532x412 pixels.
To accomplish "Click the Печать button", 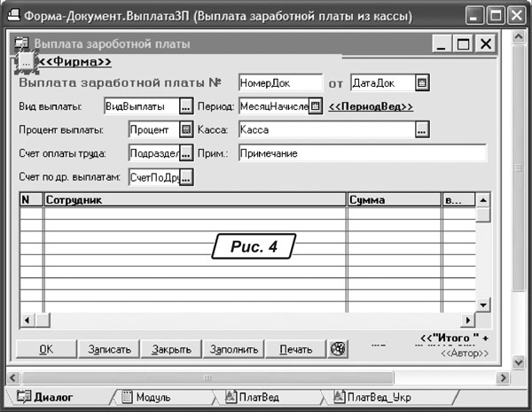I will point(295,349).
